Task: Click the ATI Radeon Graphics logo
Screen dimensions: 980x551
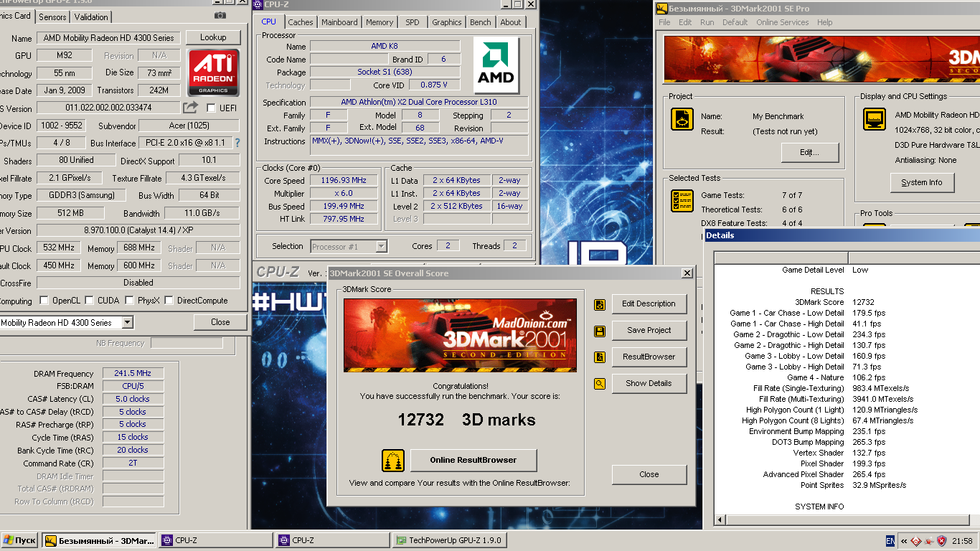Action: point(214,72)
